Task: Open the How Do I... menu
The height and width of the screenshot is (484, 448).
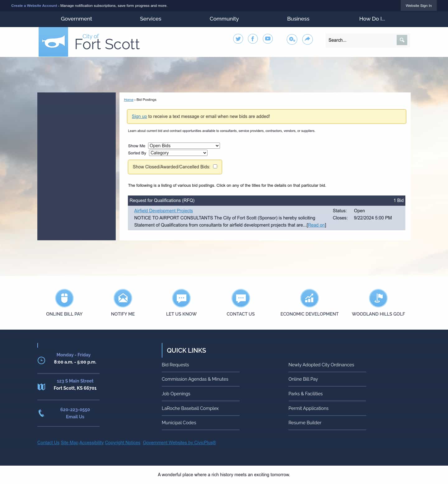Action: click(372, 19)
